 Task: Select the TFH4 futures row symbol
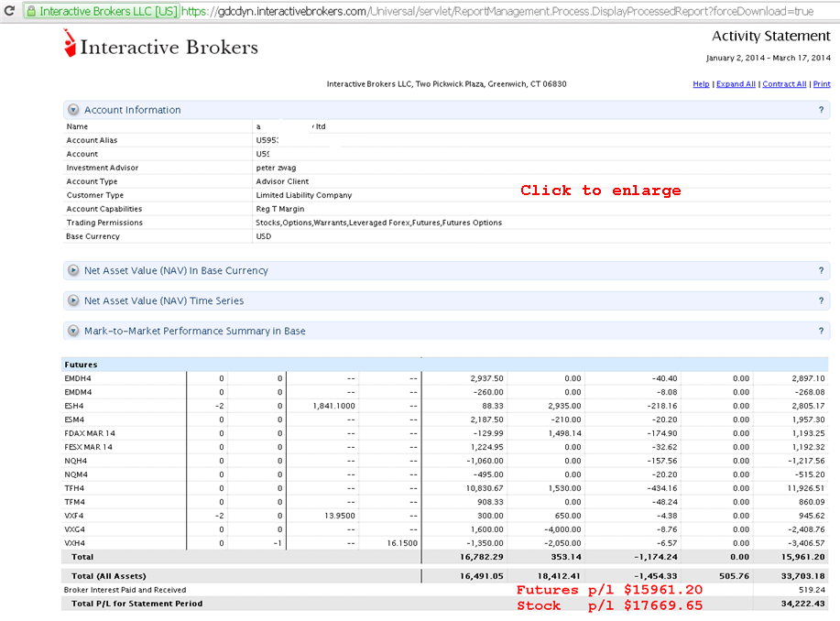pyautogui.click(x=74, y=489)
